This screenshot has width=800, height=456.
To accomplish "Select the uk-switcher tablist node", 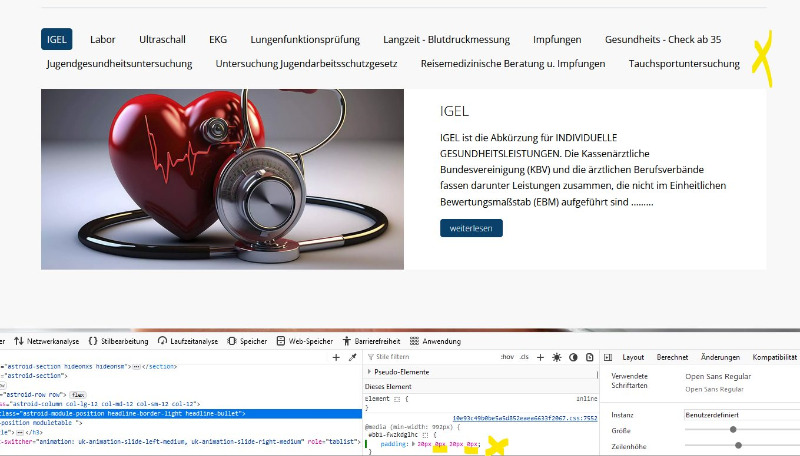I will click(x=181, y=442).
